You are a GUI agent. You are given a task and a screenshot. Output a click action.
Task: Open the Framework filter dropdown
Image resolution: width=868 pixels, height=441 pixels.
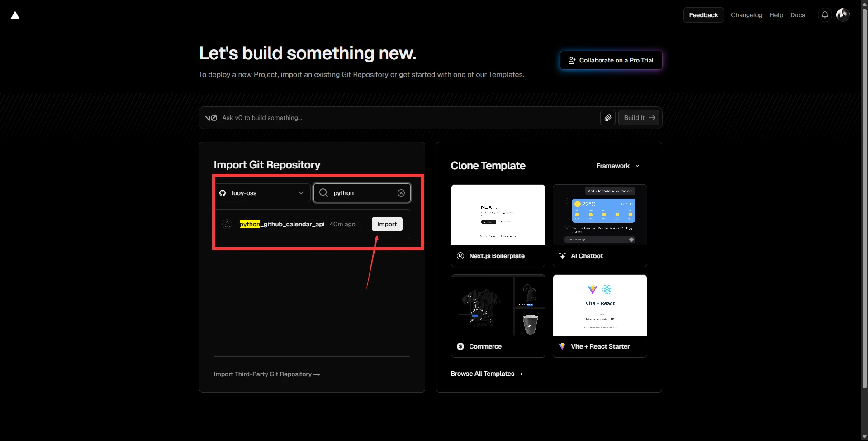coord(617,166)
